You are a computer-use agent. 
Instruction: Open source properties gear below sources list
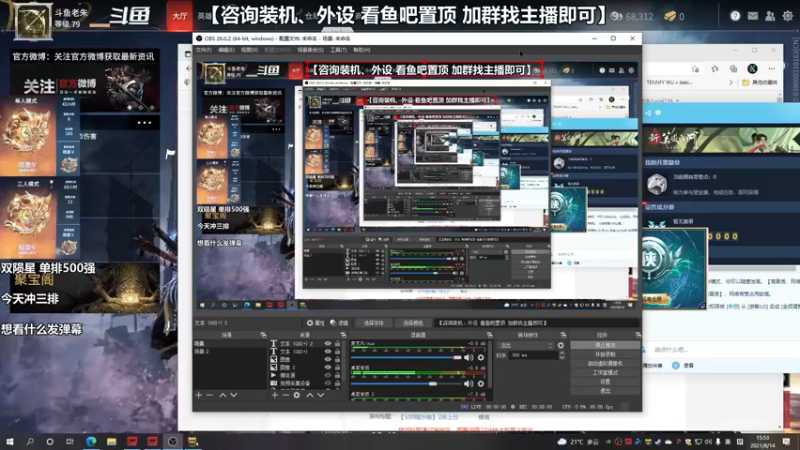[296, 395]
